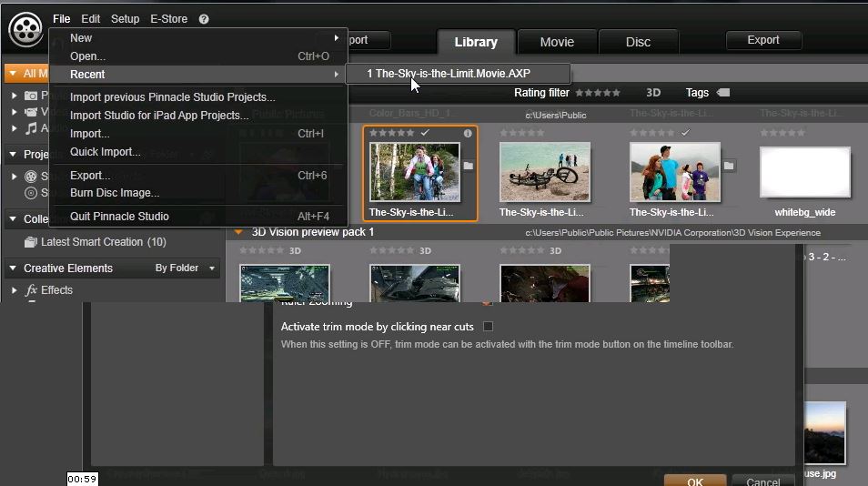This screenshot has width=868, height=486.
Task: Click the Tags label icon
Action: 723,93
